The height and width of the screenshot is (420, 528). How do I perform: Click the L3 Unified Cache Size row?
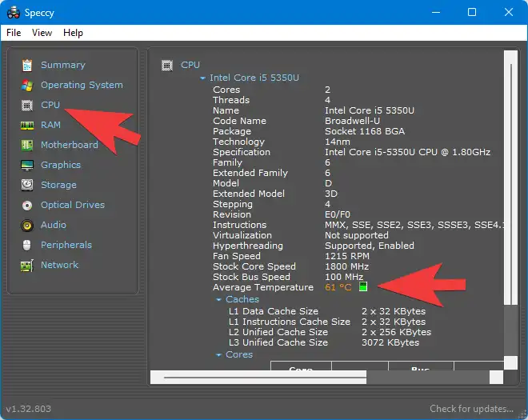tap(324, 342)
